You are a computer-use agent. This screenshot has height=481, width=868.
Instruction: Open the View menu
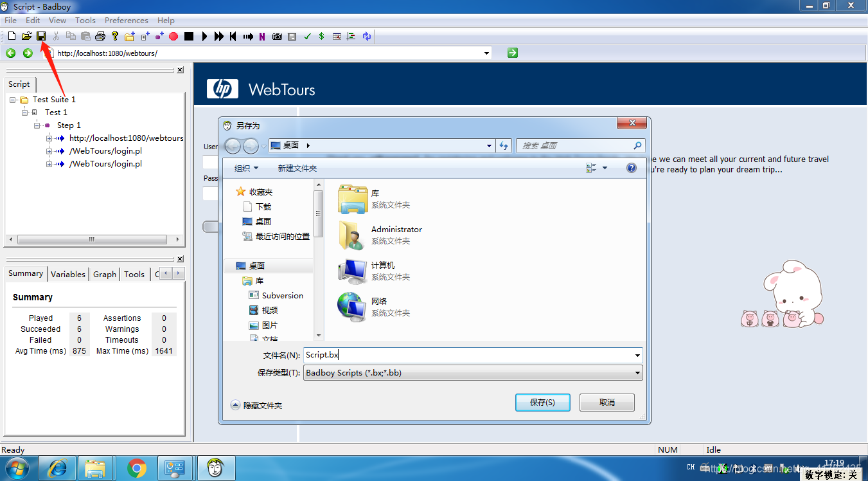(x=57, y=20)
